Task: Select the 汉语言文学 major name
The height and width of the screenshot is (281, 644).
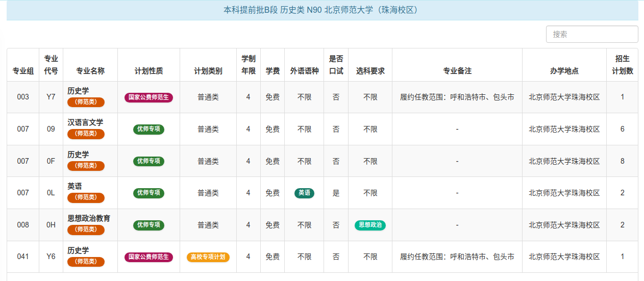Action: pyautogui.click(x=85, y=122)
